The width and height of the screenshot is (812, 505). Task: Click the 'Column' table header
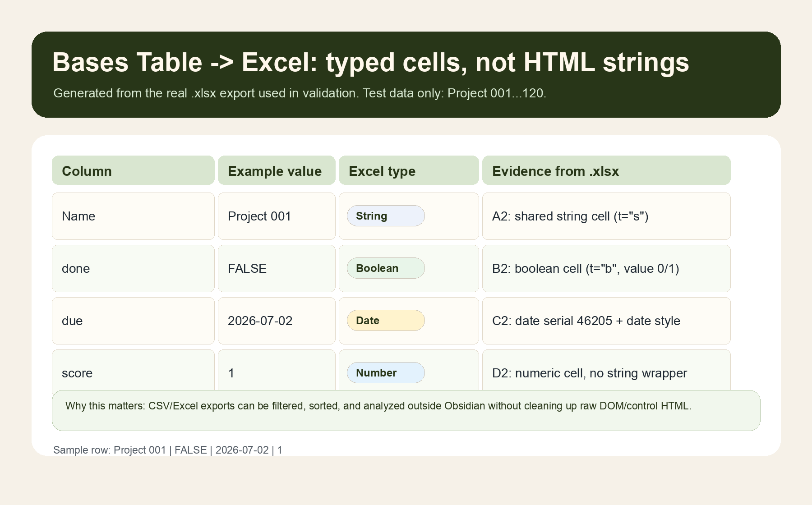tap(133, 170)
